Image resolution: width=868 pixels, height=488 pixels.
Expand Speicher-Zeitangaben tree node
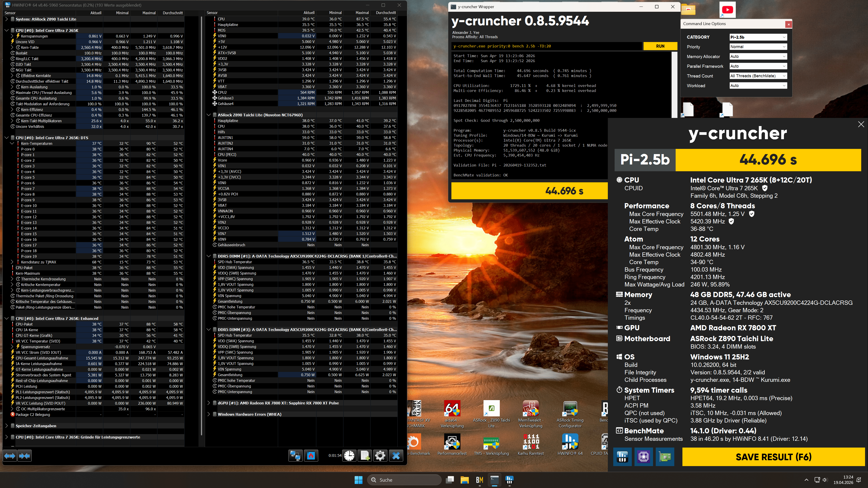pyautogui.click(x=6, y=426)
